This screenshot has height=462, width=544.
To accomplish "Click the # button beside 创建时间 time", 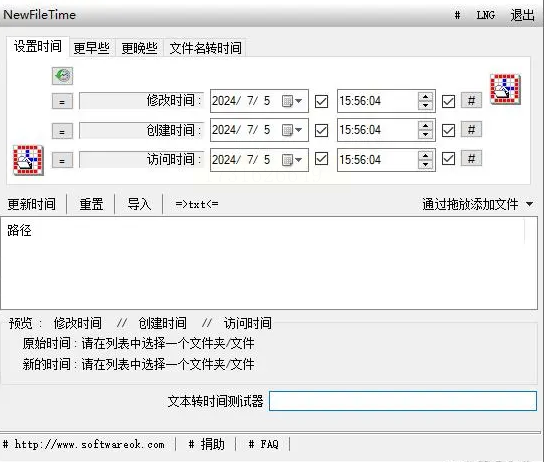I will coord(471,130).
